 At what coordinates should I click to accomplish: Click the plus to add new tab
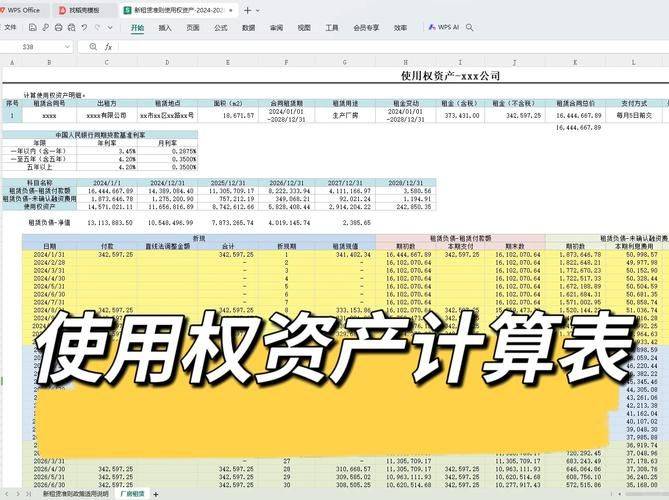coord(247,10)
